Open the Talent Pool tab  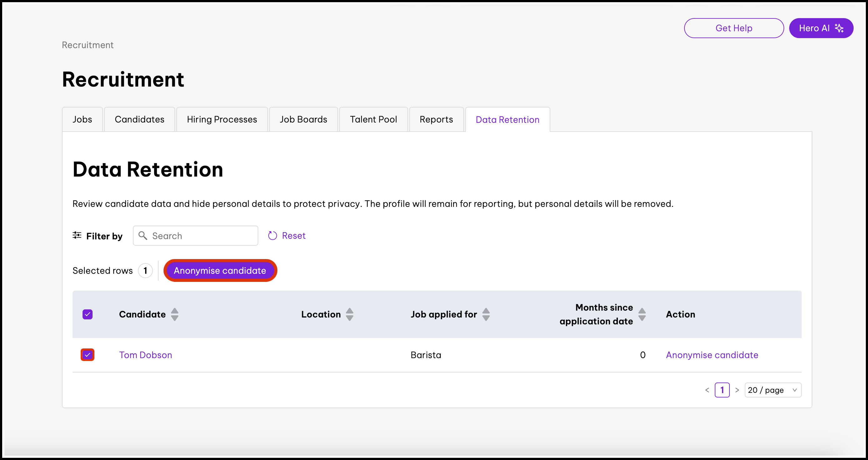[x=373, y=120]
